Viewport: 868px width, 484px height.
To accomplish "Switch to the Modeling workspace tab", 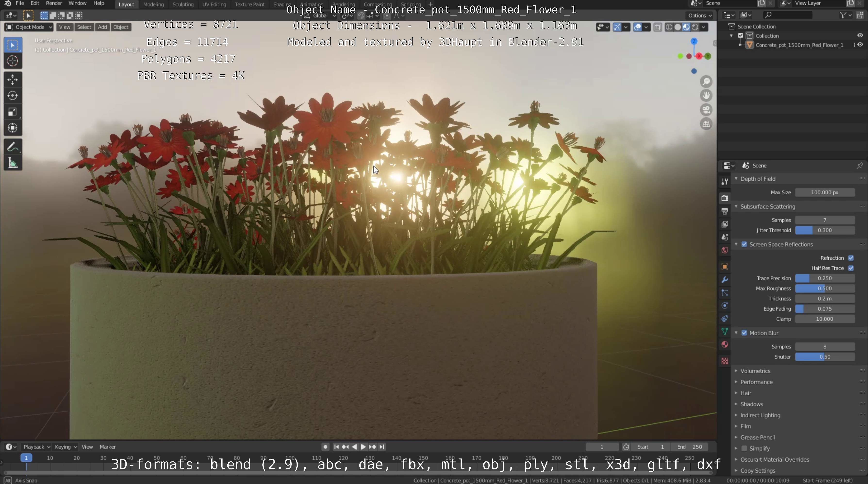I will coord(153,4).
